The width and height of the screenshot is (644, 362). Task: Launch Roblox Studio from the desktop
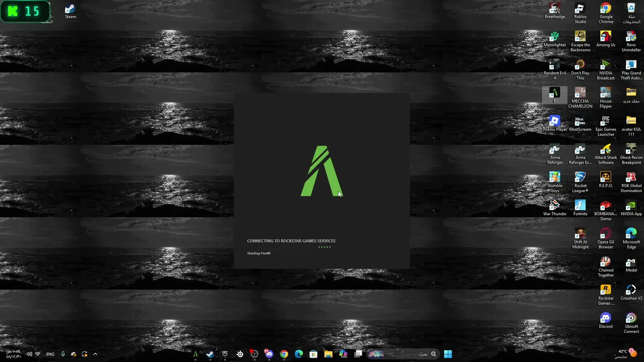[x=580, y=14]
